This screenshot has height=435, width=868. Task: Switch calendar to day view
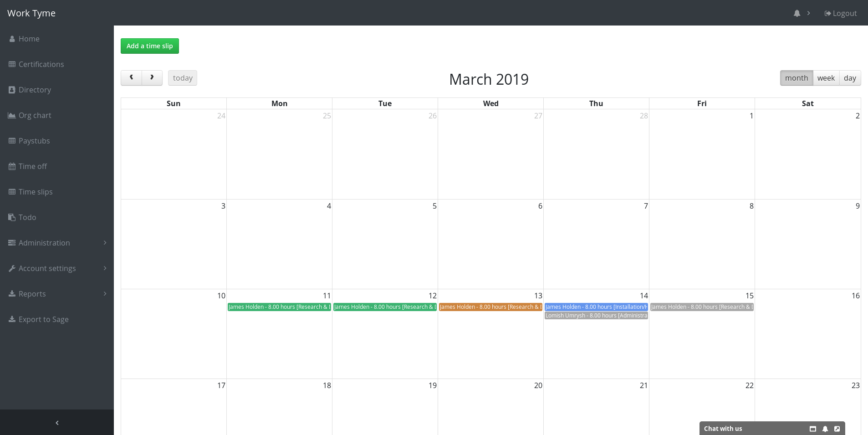pyautogui.click(x=849, y=78)
